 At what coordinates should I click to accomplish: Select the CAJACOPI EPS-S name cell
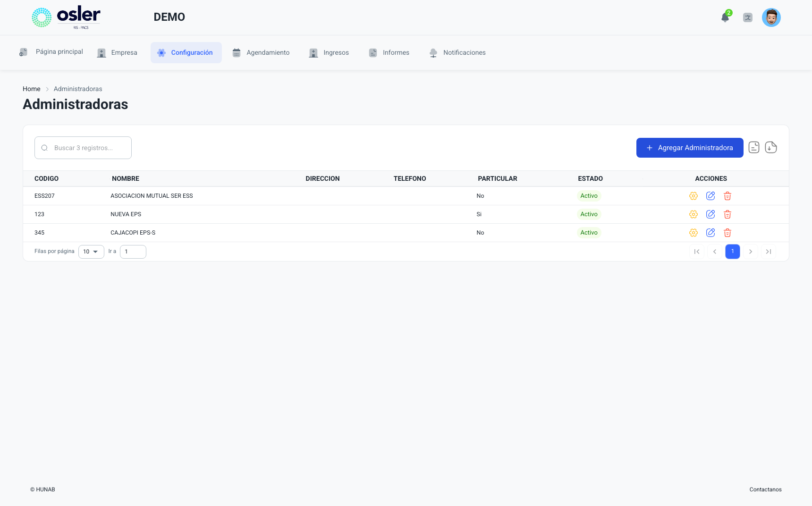(133, 233)
